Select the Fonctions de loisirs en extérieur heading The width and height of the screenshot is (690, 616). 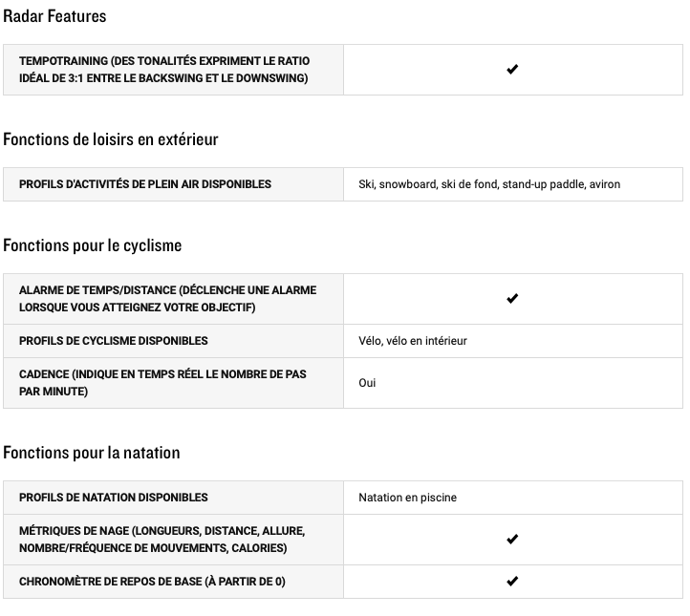coord(111,139)
